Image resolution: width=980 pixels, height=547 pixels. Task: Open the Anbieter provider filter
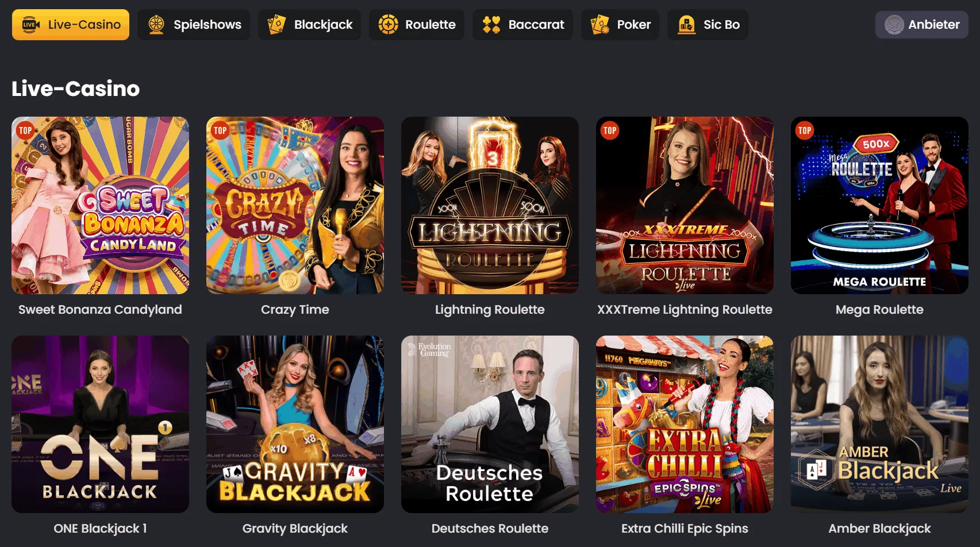click(x=922, y=25)
